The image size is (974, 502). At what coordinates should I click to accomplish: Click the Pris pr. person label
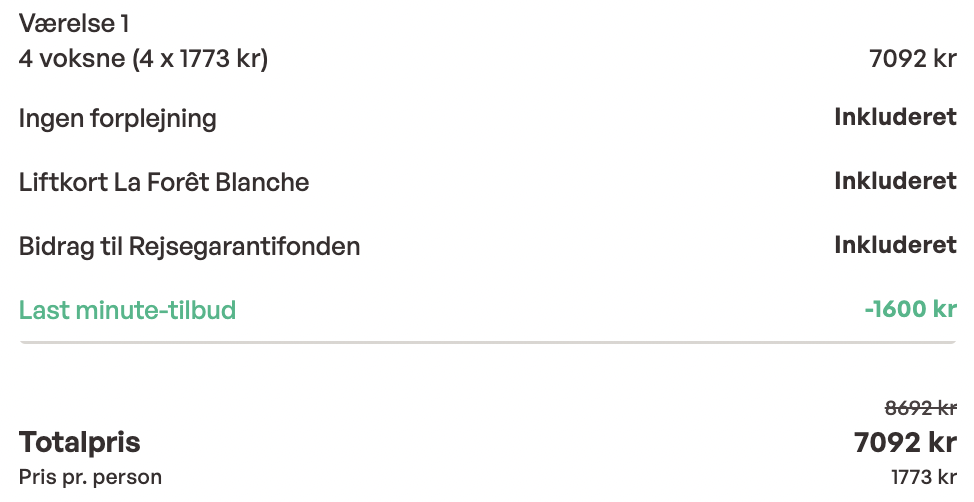(x=90, y=477)
